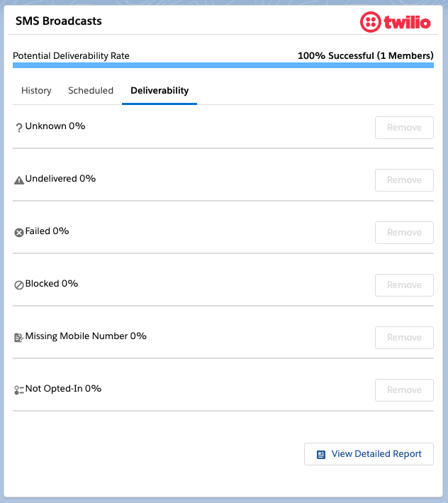448x503 pixels.
Task: Click the Unknown question mark icon
Action: coord(19,128)
